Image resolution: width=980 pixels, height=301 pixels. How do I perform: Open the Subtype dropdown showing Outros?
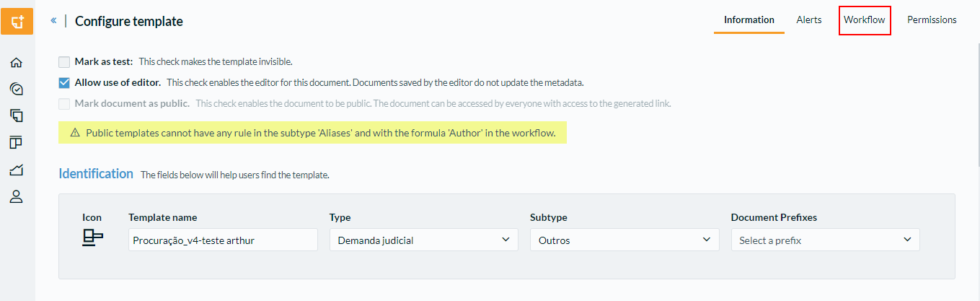(x=624, y=240)
